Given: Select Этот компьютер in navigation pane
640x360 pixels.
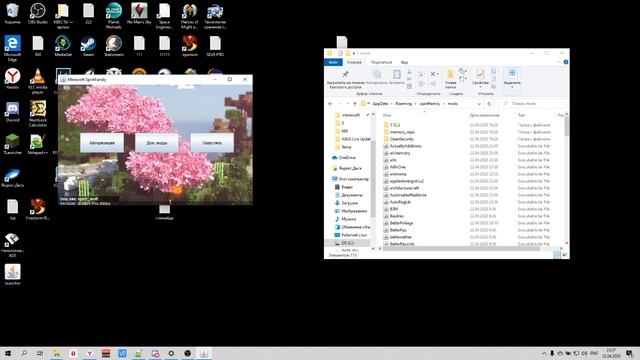Looking at the screenshot, I should [x=350, y=179].
